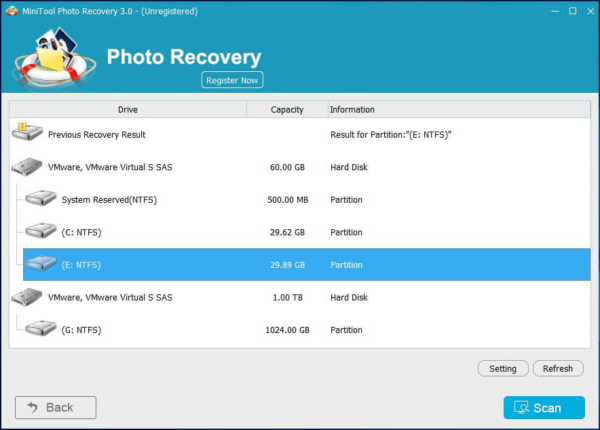The height and width of the screenshot is (430, 600).
Task: Click Result for Partition:"(E: NTFS)" text
Action: click(x=391, y=135)
